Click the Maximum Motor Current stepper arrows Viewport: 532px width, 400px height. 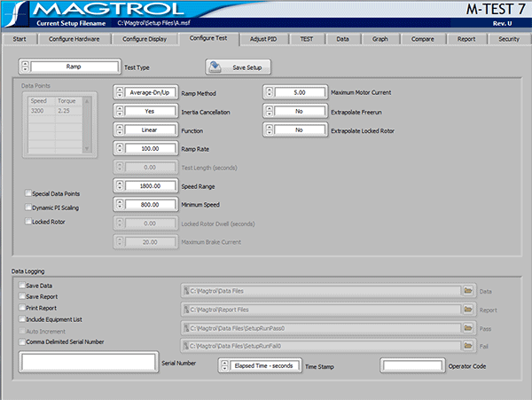(x=269, y=92)
